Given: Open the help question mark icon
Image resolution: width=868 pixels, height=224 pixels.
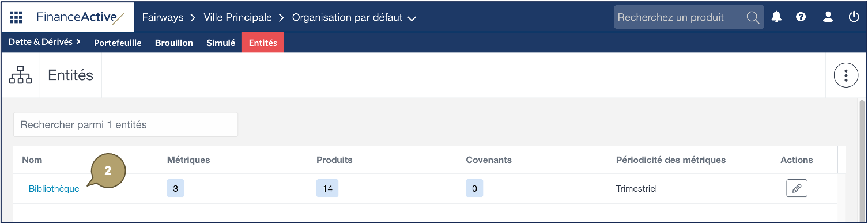Looking at the screenshot, I should pos(801,17).
